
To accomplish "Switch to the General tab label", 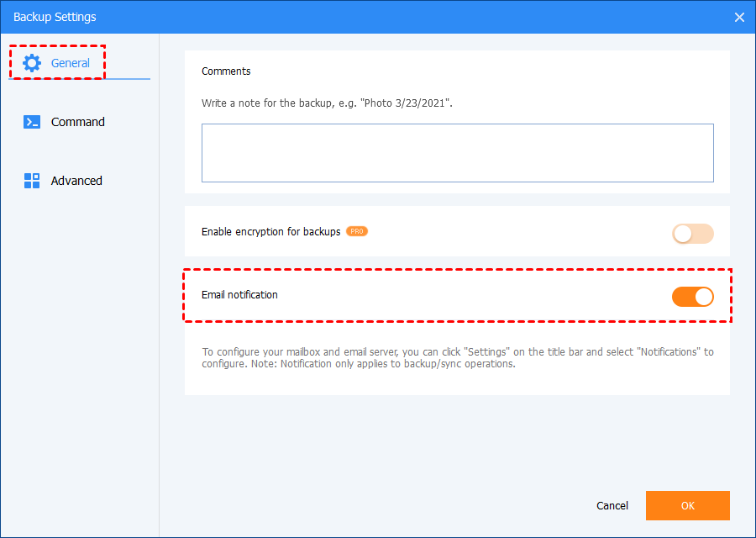I will point(71,63).
